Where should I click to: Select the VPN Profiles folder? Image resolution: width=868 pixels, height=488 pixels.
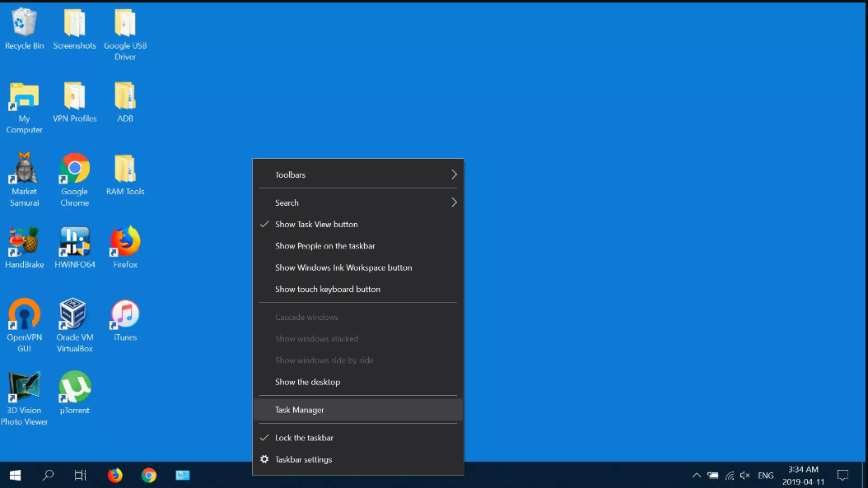74,102
